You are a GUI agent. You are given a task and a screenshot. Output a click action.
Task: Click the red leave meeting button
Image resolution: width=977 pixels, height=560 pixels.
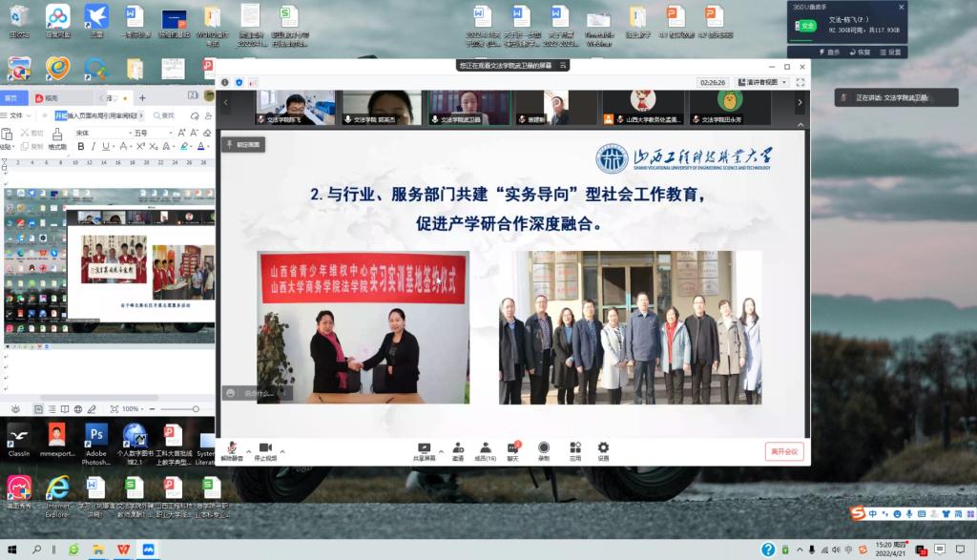[x=784, y=451]
